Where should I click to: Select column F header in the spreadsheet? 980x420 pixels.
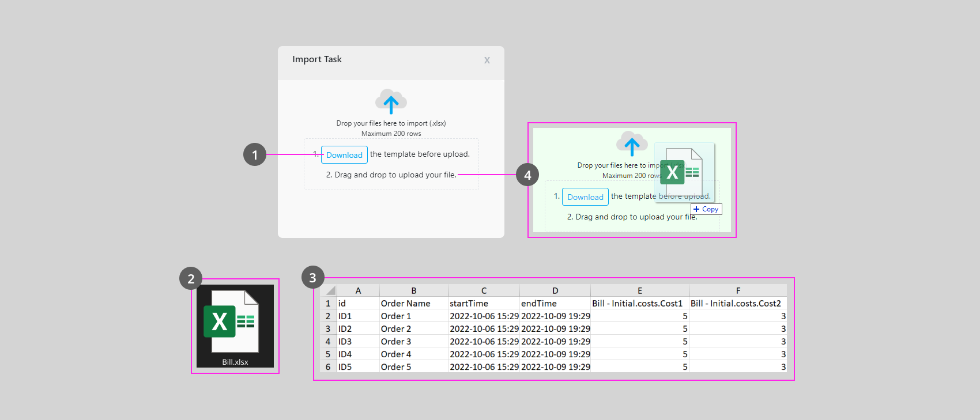738,291
